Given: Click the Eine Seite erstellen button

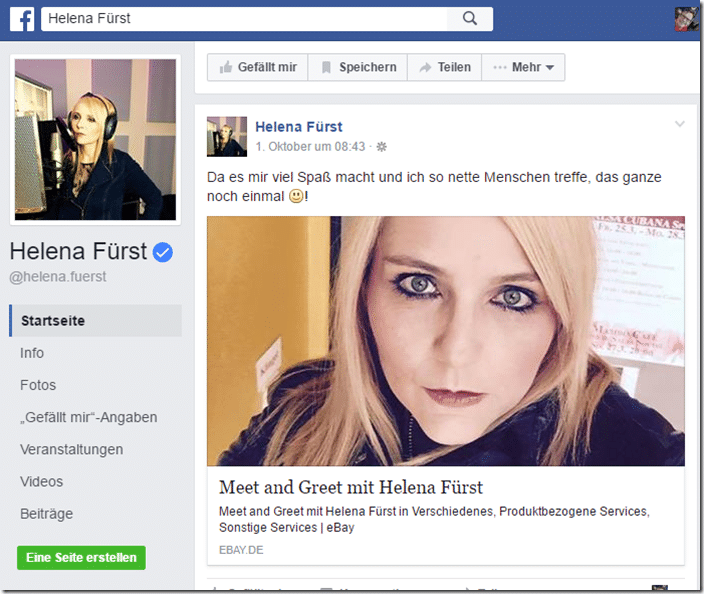Looking at the screenshot, I should pyautogui.click(x=81, y=558).
